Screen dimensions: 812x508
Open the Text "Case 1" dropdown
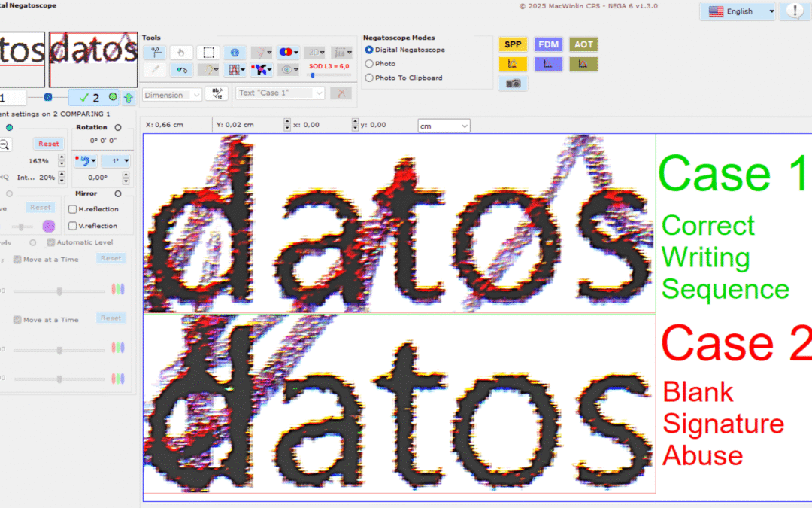tap(280, 93)
